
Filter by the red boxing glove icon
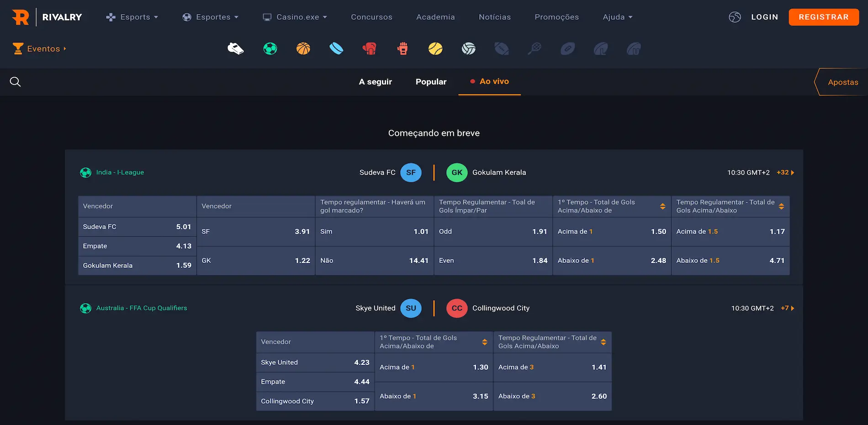[x=369, y=48]
